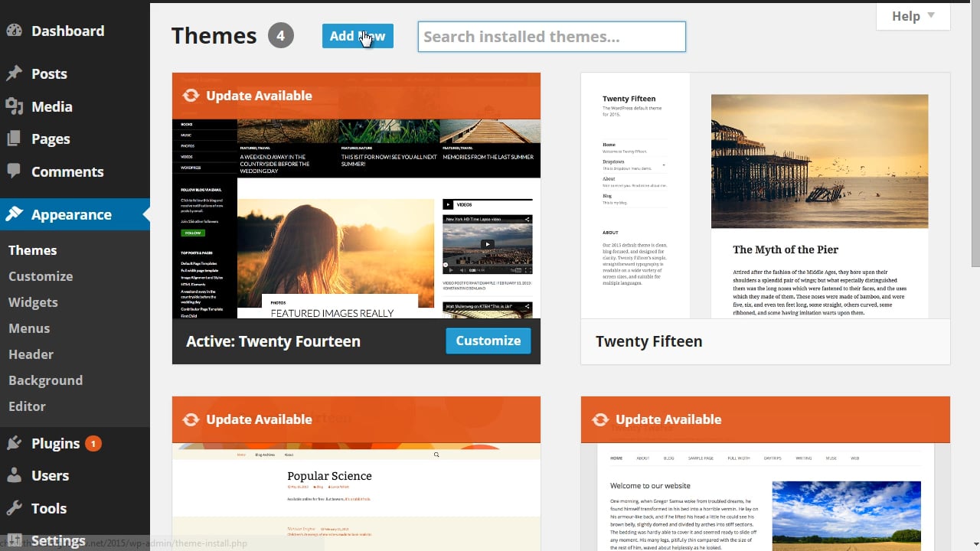Viewport: 980px width, 551px height.
Task: Expand the Users menu section
Action: coord(51,475)
